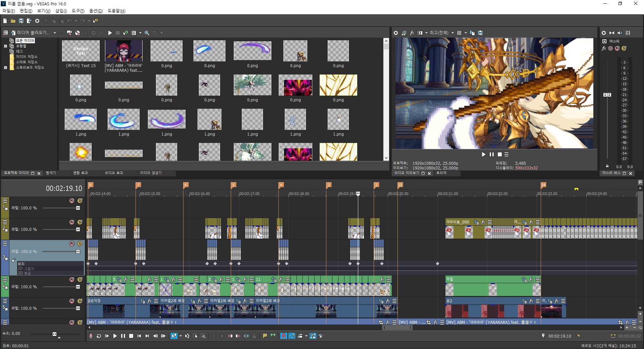Select the Envelope Edit tool
Screen dimensions: 644x349
tap(187, 336)
